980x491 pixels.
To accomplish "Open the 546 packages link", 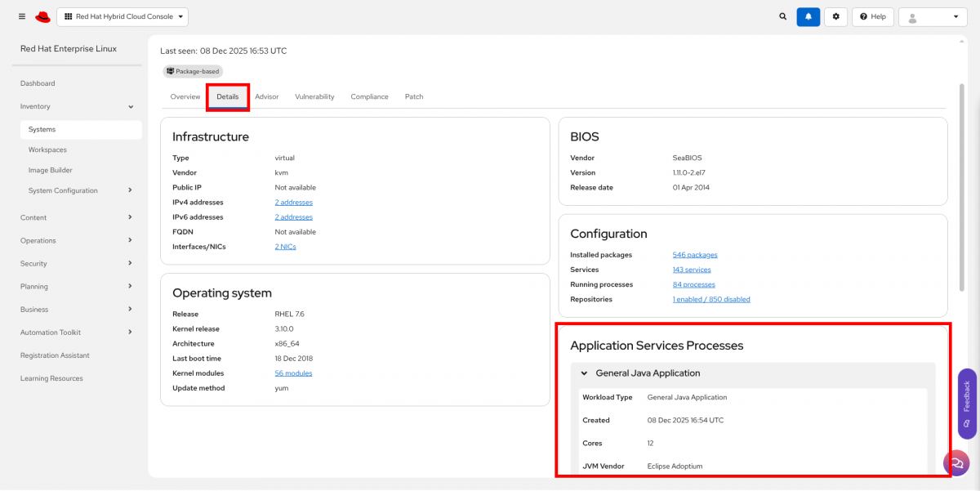I will coord(695,254).
